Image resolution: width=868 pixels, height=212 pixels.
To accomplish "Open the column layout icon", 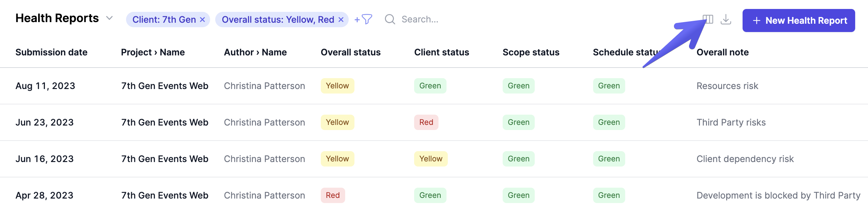I will tap(708, 20).
